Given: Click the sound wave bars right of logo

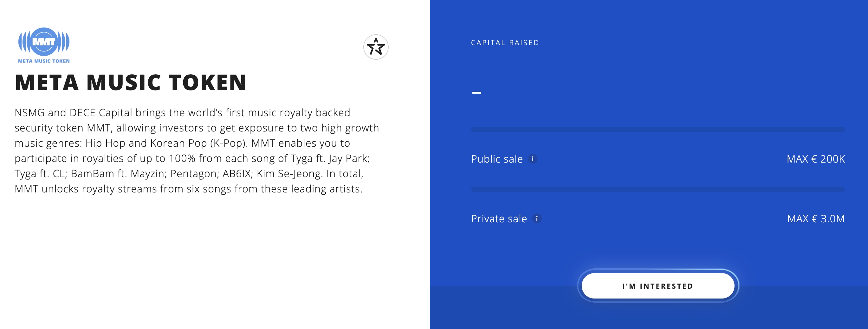Looking at the screenshot, I should tap(63, 42).
